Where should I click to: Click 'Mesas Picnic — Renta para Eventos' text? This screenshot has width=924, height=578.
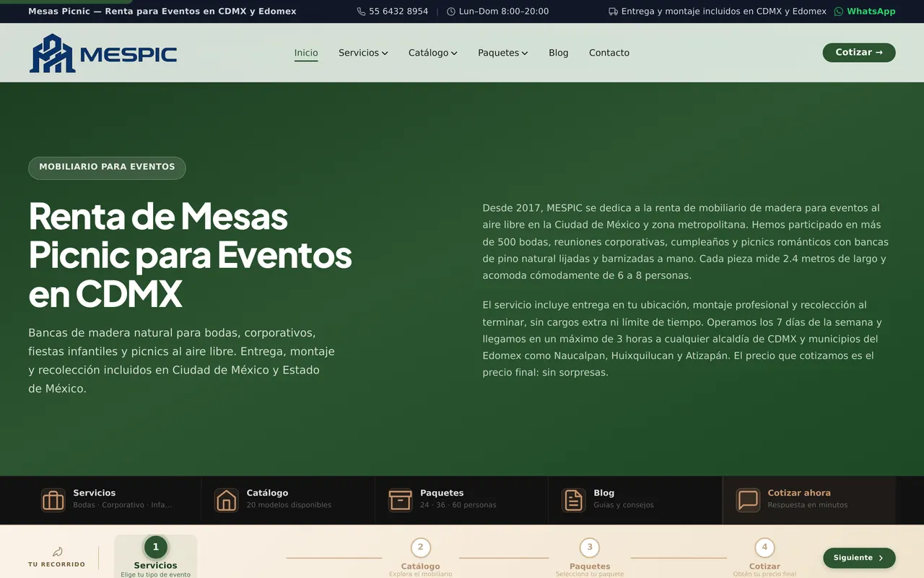162,12
